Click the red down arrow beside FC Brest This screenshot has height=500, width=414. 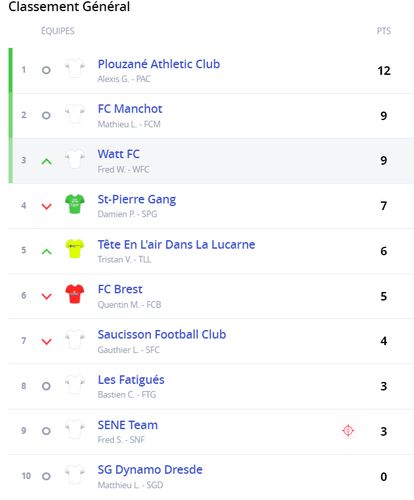(x=47, y=296)
